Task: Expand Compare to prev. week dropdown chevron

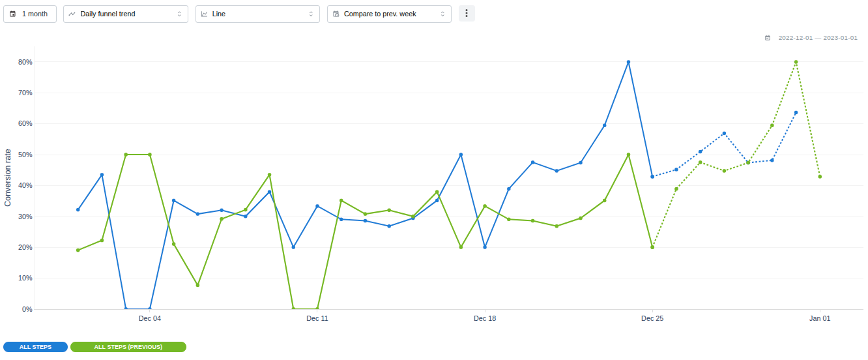Action: [x=443, y=14]
